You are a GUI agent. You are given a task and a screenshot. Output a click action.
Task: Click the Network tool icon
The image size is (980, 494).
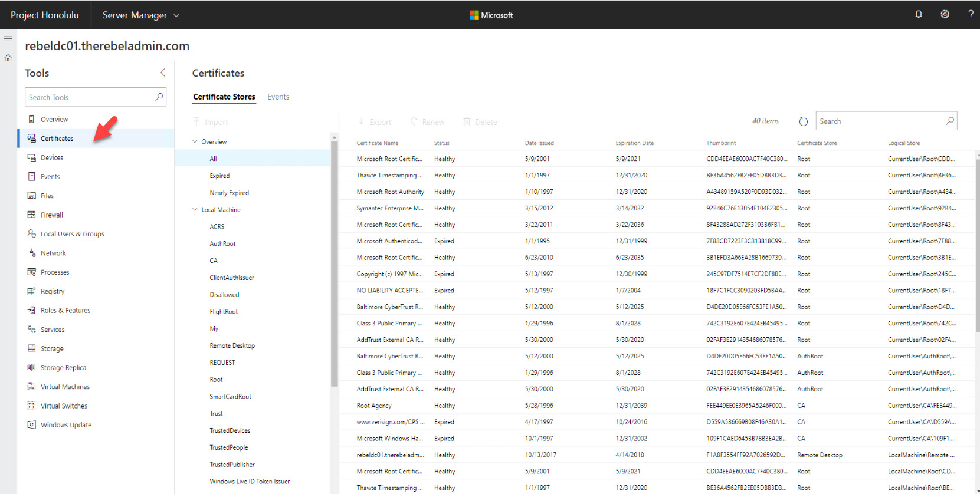(31, 253)
